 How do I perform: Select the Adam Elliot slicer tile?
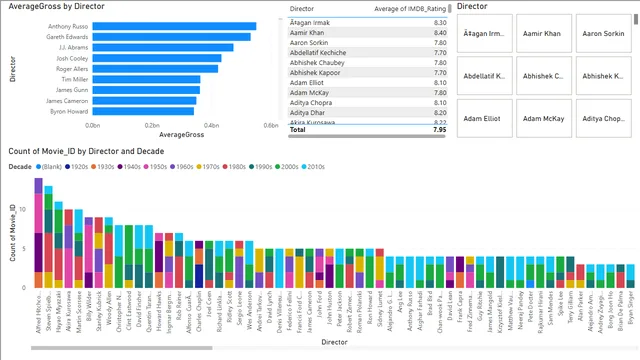pyautogui.click(x=484, y=118)
